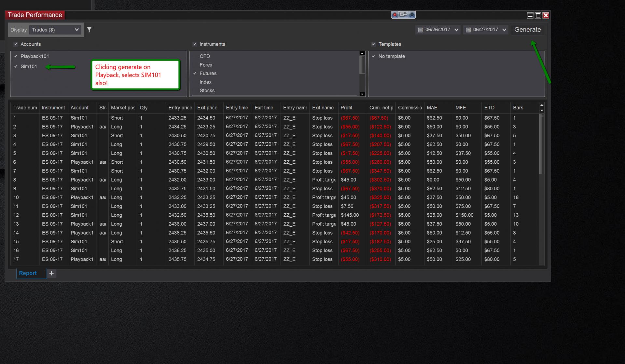Screen dimensions: 625x364
Task: Click the start date calendar icon
Action: (x=420, y=30)
